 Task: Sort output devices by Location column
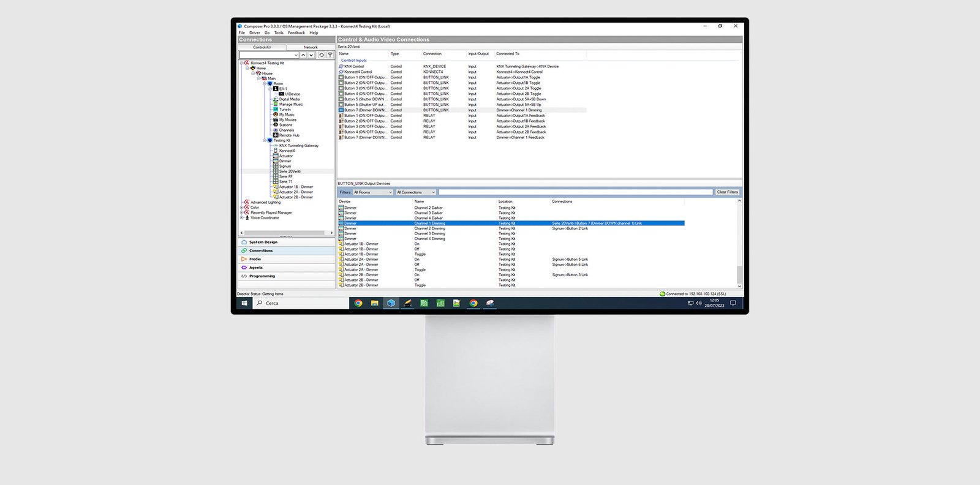[x=524, y=201]
